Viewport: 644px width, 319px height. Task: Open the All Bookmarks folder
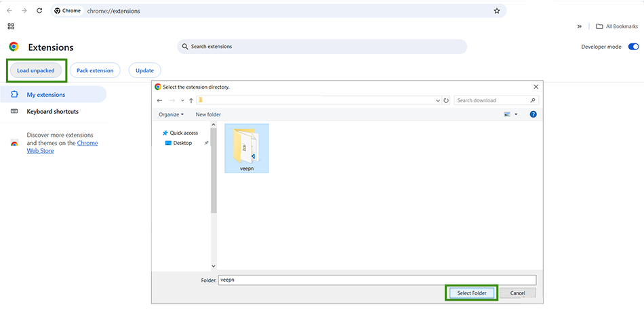616,26
